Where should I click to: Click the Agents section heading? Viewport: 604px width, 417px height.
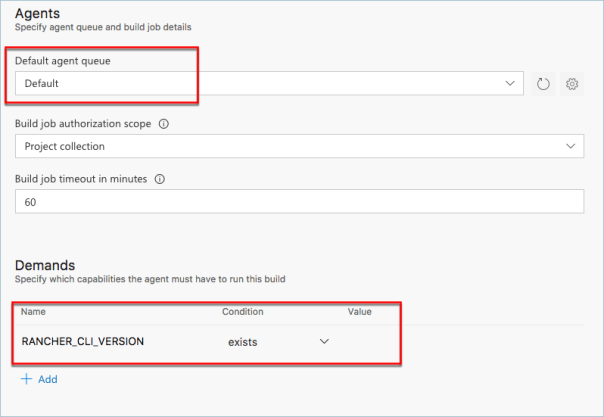38,12
